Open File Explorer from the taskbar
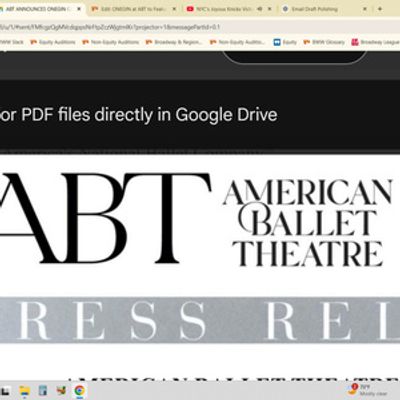The width and height of the screenshot is (400, 400). click(x=25, y=391)
